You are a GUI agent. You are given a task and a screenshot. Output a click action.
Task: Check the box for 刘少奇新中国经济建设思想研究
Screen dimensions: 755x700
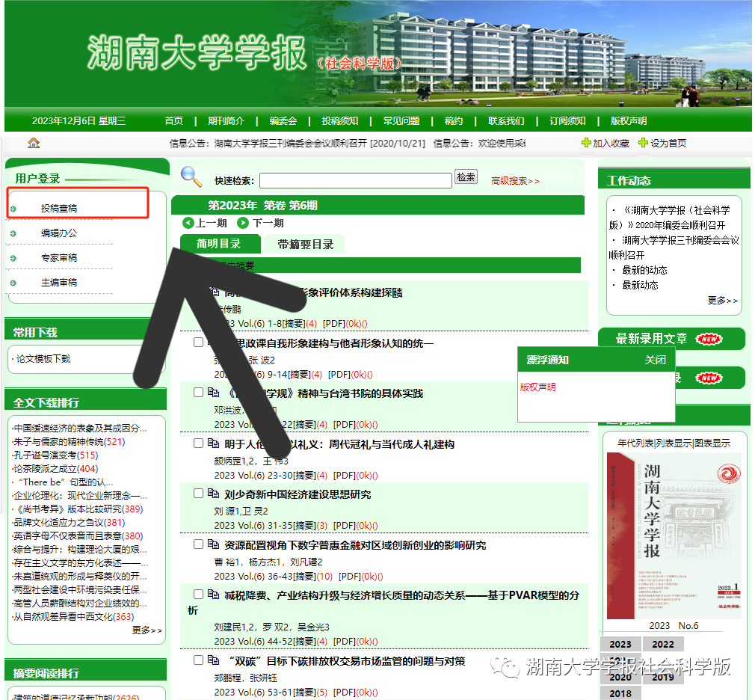pyautogui.click(x=198, y=494)
